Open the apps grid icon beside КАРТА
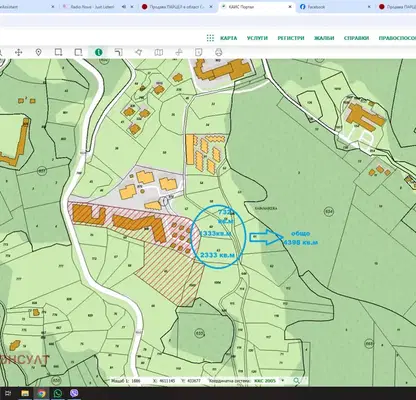Image resolution: width=416 pixels, height=400 pixels. pos(210,38)
